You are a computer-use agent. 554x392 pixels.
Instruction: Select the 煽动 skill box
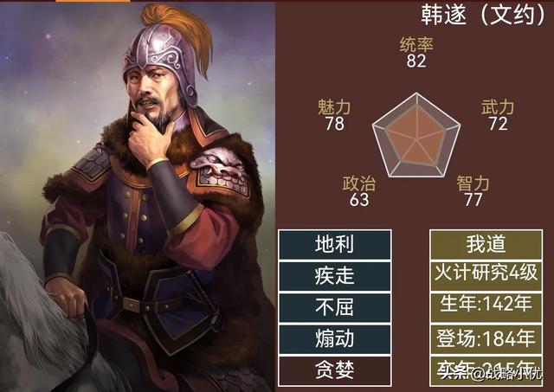tap(335, 339)
